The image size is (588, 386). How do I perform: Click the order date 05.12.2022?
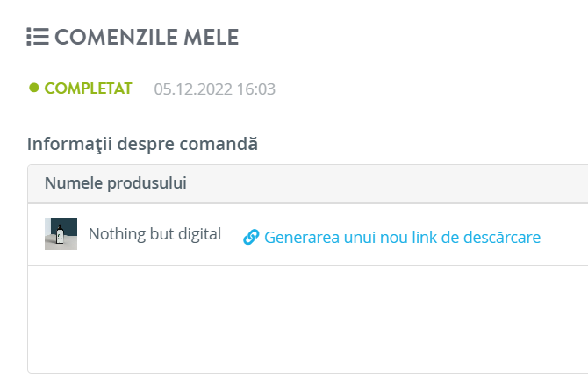pyautogui.click(x=193, y=89)
